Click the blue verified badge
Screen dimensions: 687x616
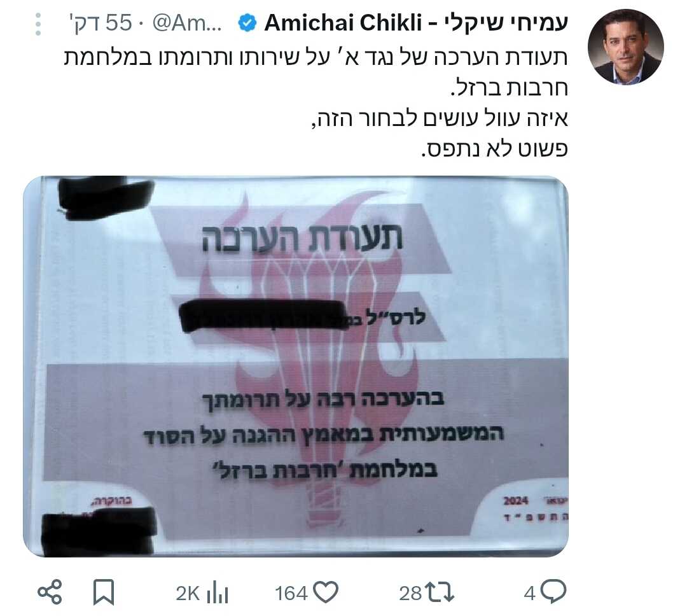coord(247,23)
